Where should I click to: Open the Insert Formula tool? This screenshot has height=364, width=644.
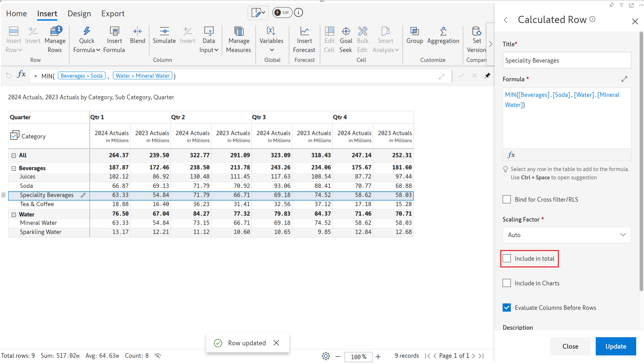(114, 40)
